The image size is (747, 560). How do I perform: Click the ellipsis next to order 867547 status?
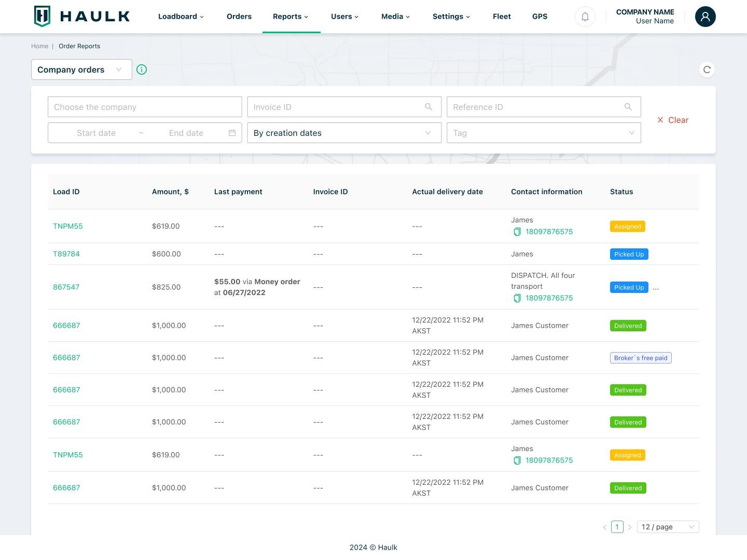(x=656, y=288)
